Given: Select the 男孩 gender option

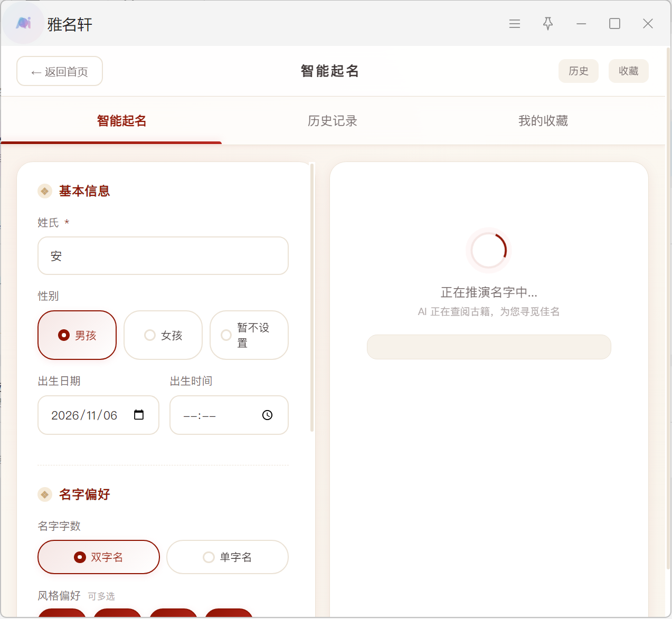Looking at the screenshot, I should pyautogui.click(x=77, y=335).
